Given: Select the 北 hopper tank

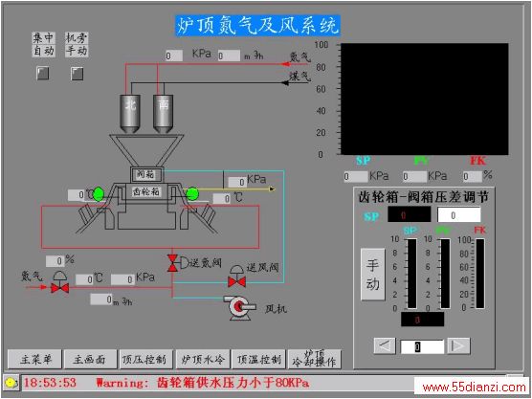Looking at the screenshot, I should coord(130,113).
